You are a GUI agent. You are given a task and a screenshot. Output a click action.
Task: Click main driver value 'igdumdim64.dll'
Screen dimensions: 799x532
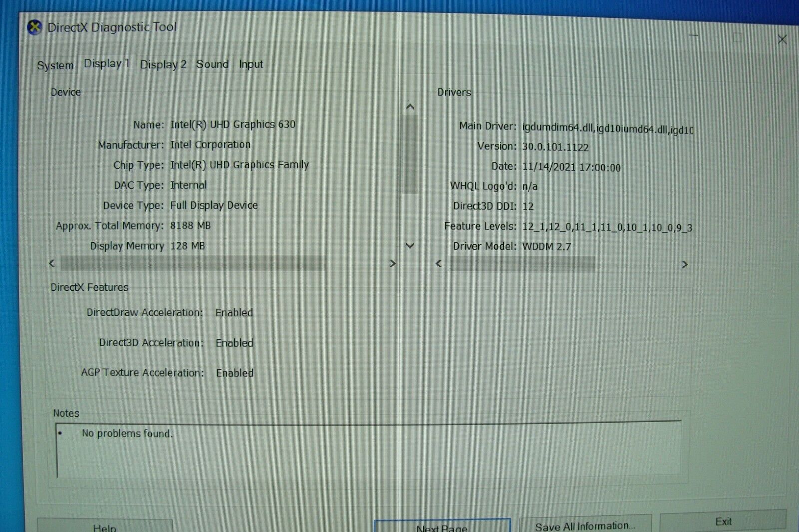pyautogui.click(x=557, y=128)
